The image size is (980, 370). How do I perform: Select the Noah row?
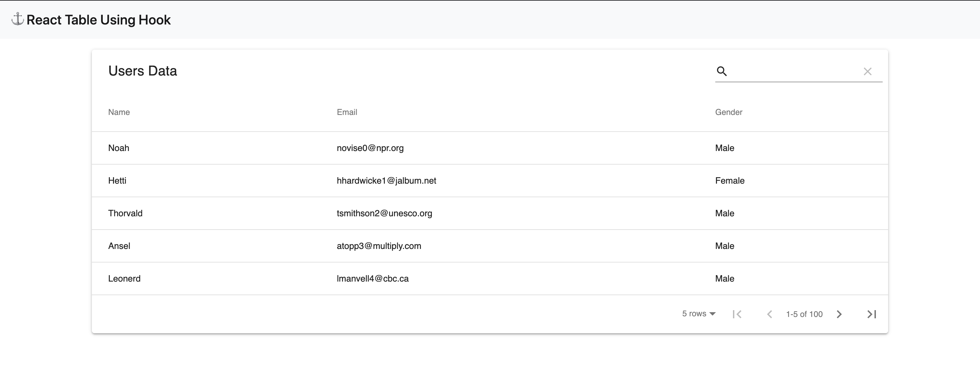click(x=119, y=148)
